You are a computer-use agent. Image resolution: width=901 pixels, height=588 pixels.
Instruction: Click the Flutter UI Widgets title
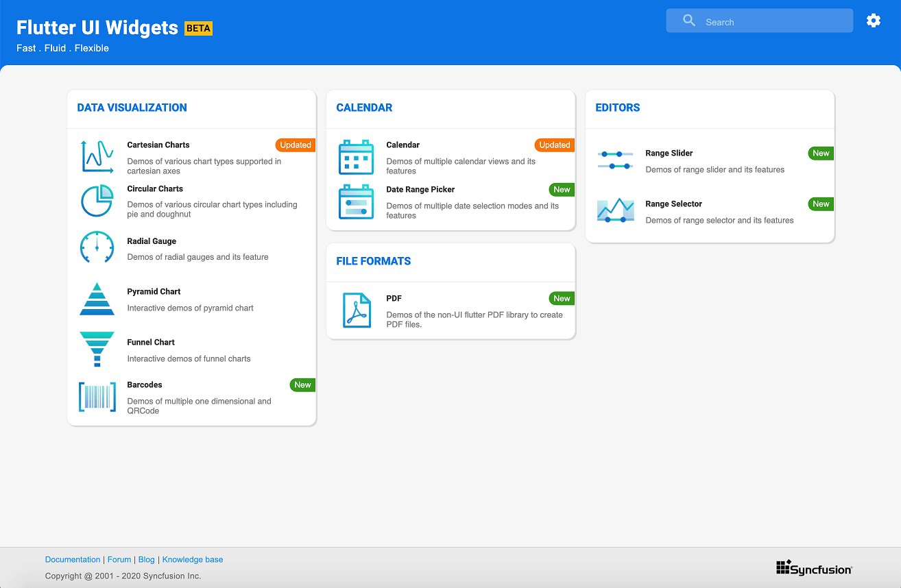tap(97, 27)
